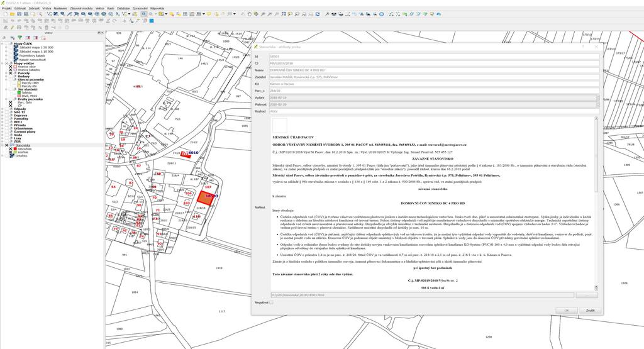Enable the Ortofoto layer checkbox

click(x=6, y=156)
